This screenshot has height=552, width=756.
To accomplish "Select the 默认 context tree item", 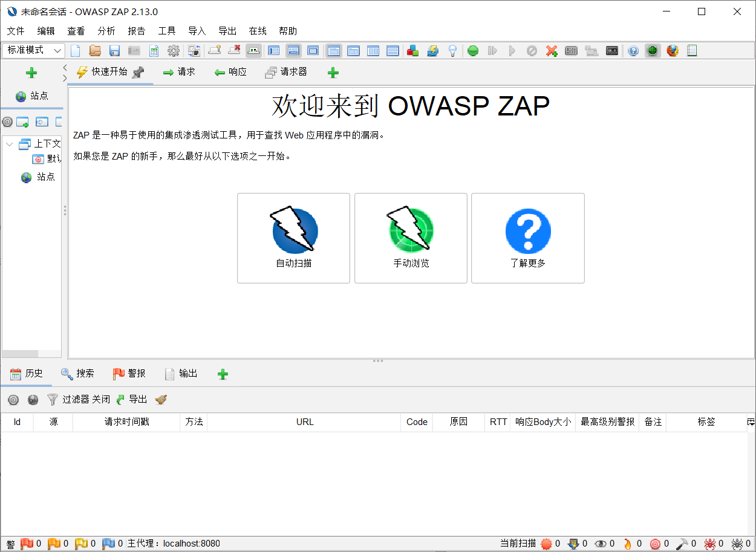I will [x=47, y=159].
